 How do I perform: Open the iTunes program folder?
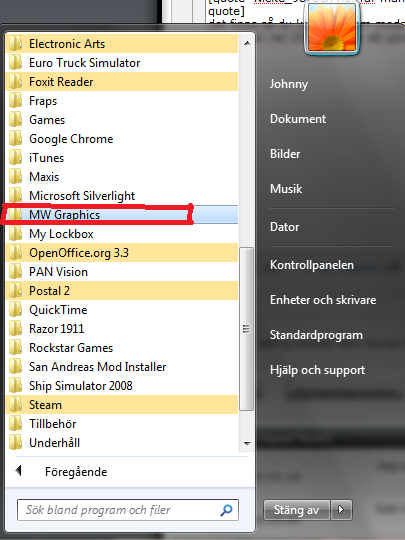coord(122,158)
